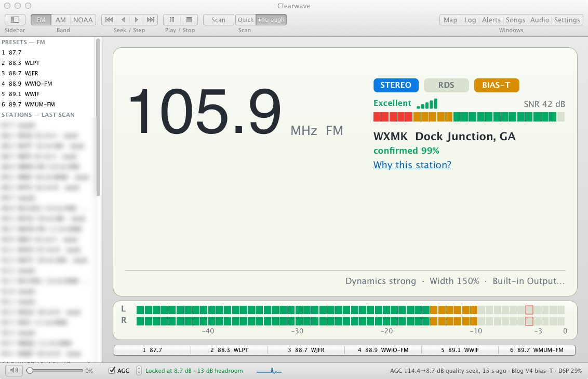Viewport: 588px width, 379px height.
Task: Step frequency up one increment
Action: point(137,20)
